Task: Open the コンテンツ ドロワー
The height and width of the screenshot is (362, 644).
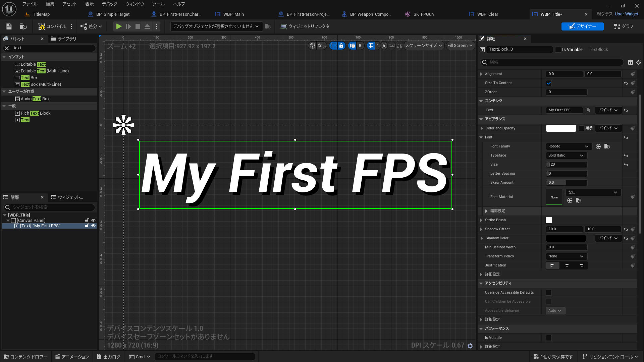Action: tap(25, 357)
